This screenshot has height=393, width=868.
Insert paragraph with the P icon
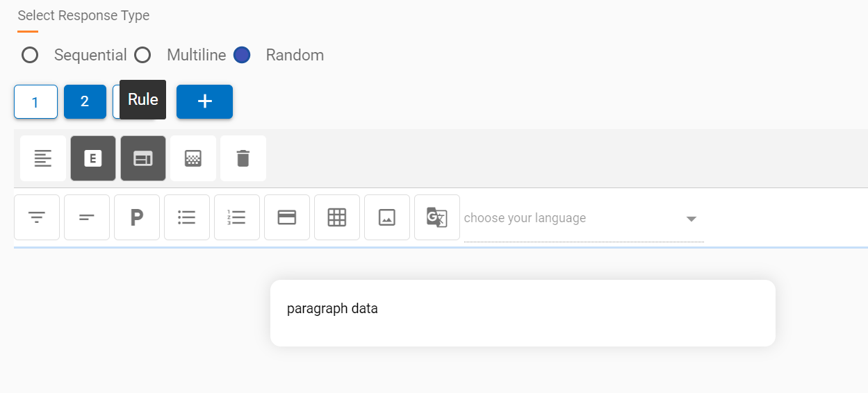click(137, 217)
